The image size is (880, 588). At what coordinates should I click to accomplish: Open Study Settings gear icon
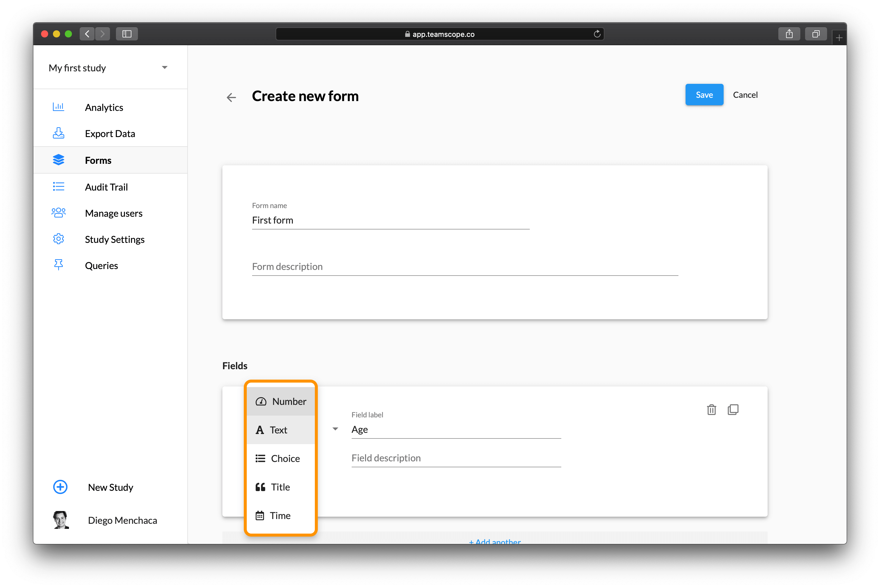pyautogui.click(x=59, y=239)
